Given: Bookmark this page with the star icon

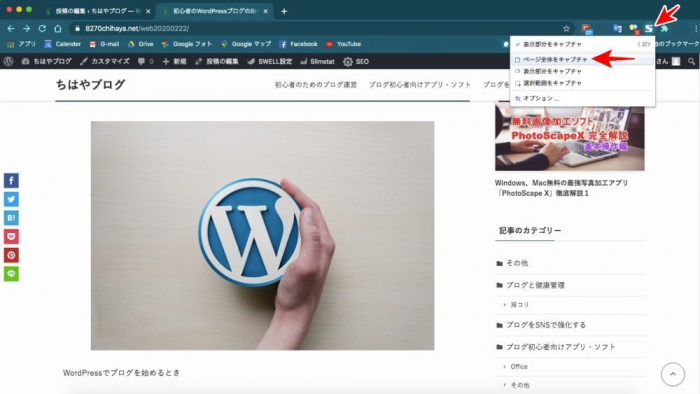Looking at the screenshot, I should [x=566, y=29].
